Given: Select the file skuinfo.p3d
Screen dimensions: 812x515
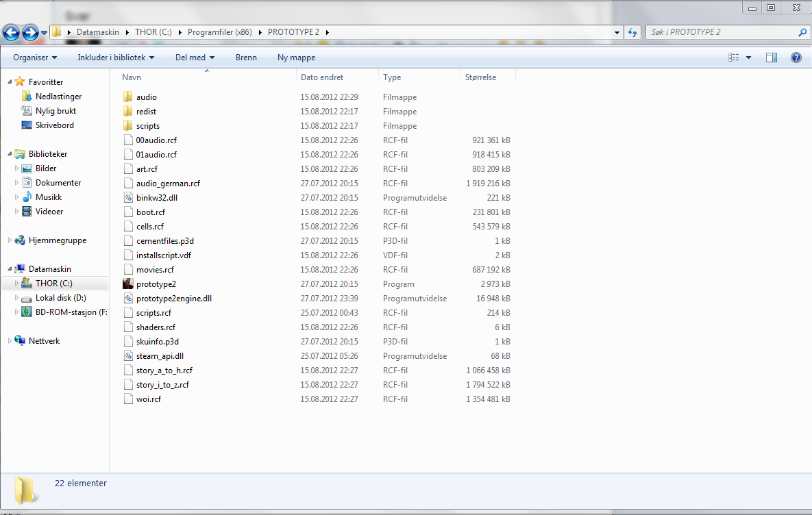Looking at the screenshot, I should tap(158, 342).
